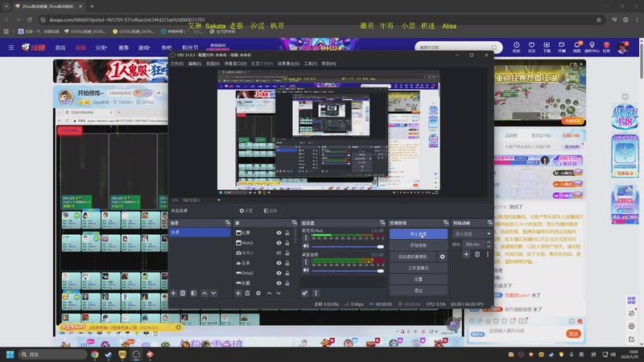
Task: Pop out the Sources dock
Action: click(294, 223)
